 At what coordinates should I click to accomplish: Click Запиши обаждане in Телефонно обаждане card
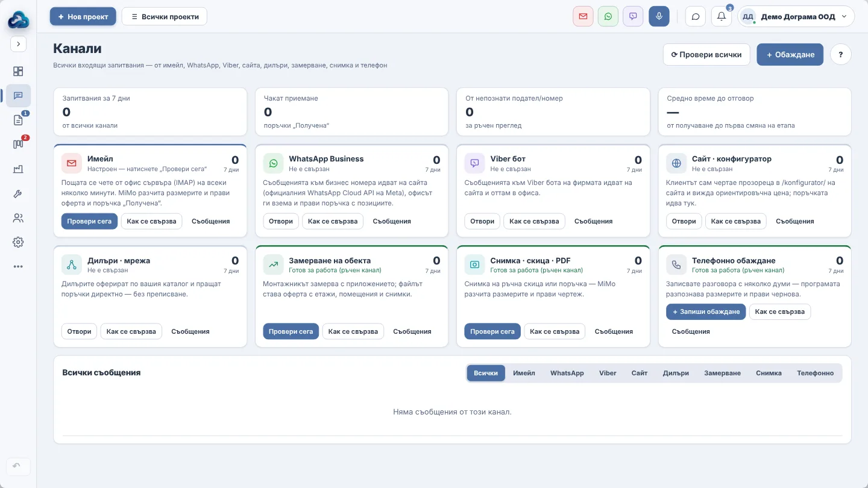706,311
